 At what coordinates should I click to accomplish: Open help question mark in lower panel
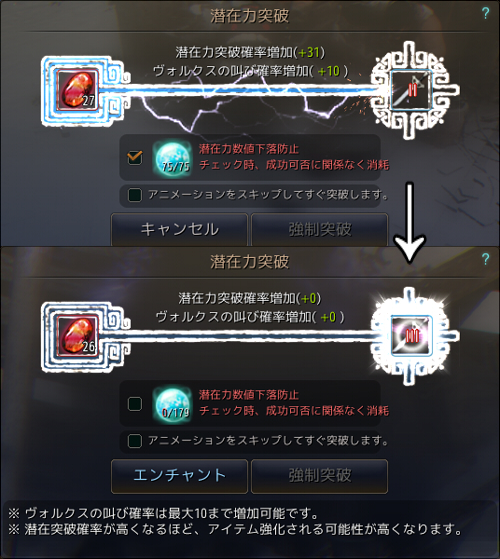tap(485, 259)
